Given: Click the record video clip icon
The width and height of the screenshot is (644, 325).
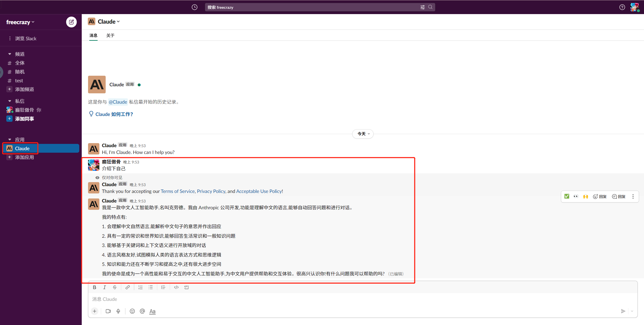Looking at the screenshot, I should pos(108,311).
